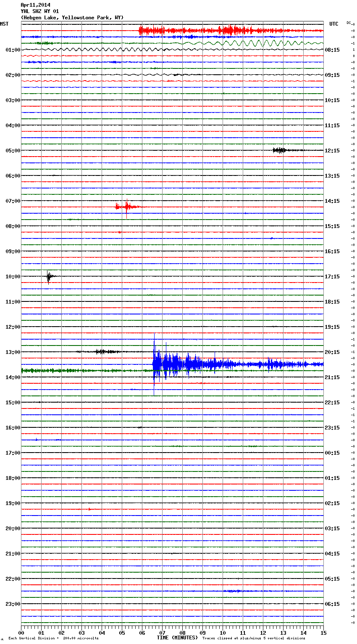Screen dimensions: 357x644
Task: Click the vertical division microvolts footer note
Action: tap(53, 638)
